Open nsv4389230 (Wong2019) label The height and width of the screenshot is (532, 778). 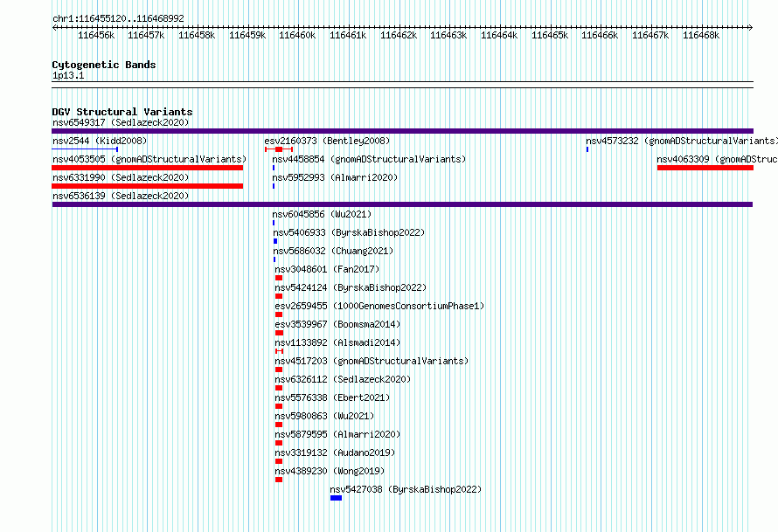(330, 471)
